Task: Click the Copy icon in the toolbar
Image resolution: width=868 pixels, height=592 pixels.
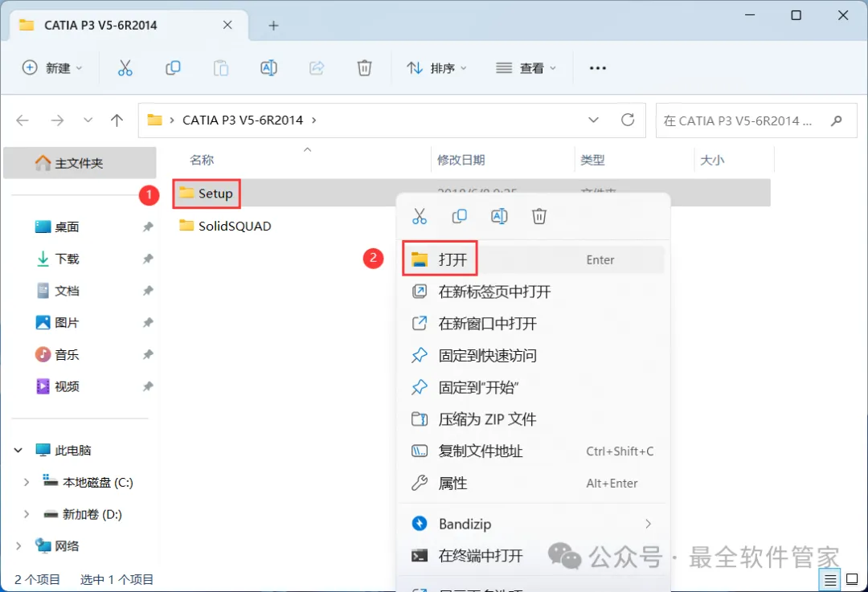Action: coord(173,68)
